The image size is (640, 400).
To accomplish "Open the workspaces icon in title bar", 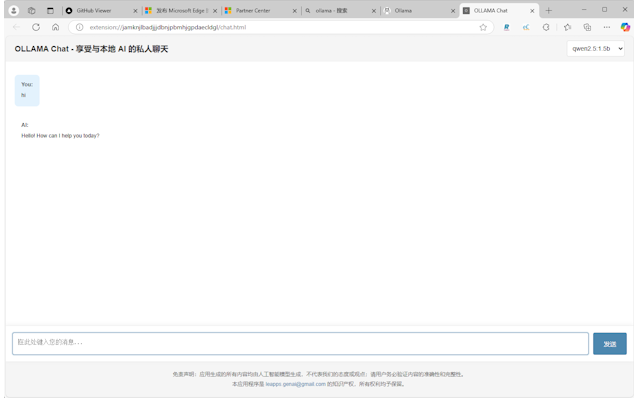I will pos(31,11).
